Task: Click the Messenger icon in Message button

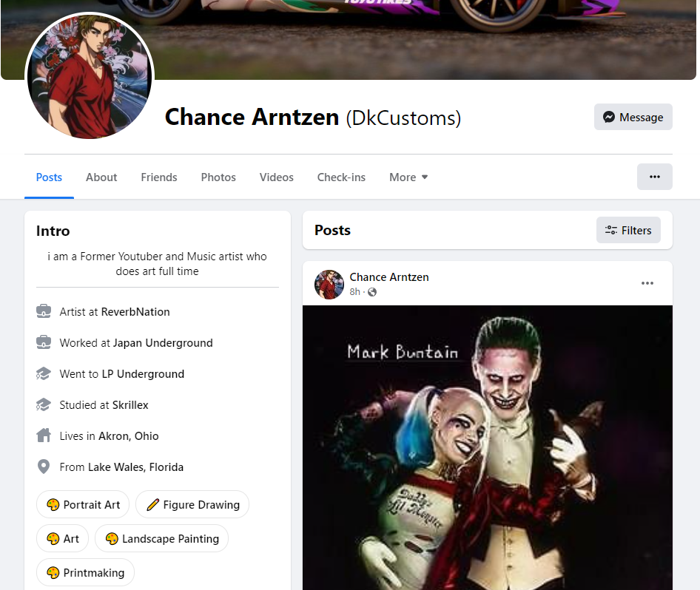Action: [x=609, y=117]
